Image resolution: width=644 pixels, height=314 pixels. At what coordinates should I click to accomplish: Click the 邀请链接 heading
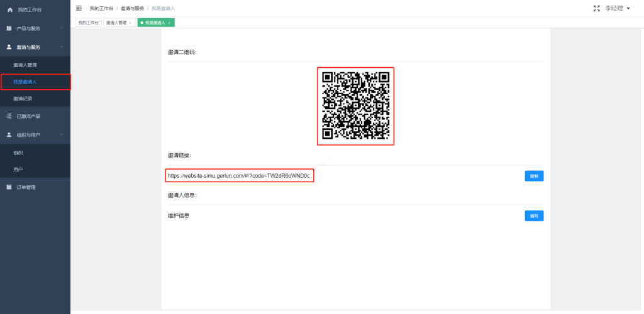(x=180, y=155)
